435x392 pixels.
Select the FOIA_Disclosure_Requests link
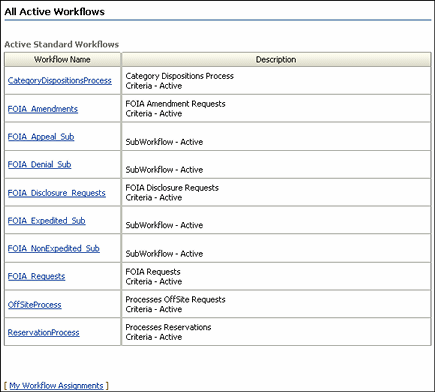57,193
